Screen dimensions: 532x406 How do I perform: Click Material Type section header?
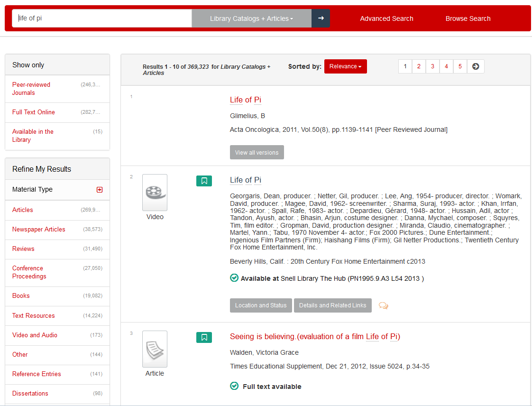(x=57, y=189)
